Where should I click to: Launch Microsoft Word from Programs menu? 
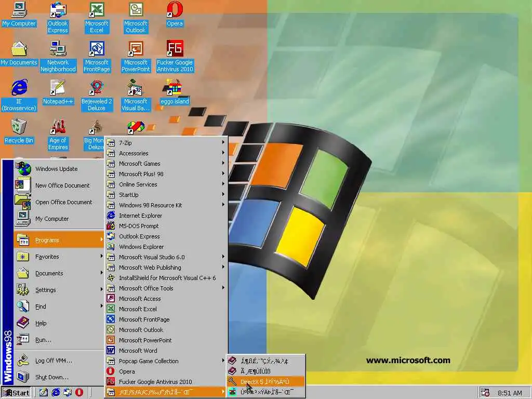click(166, 351)
